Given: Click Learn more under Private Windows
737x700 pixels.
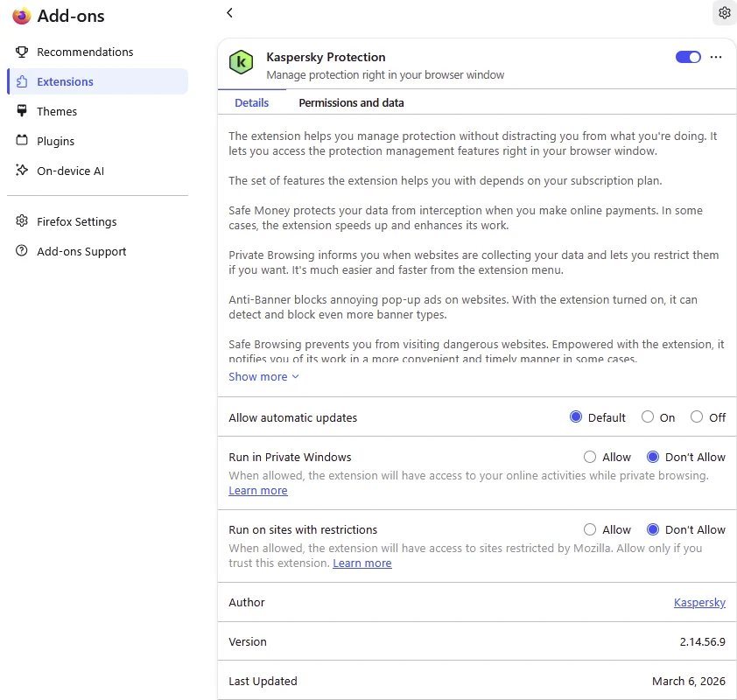Looking at the screenshot, I should tap(258, 491).
